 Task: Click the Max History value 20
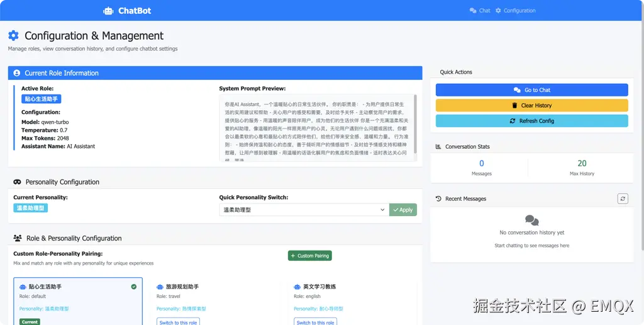[x=582, y=163]
